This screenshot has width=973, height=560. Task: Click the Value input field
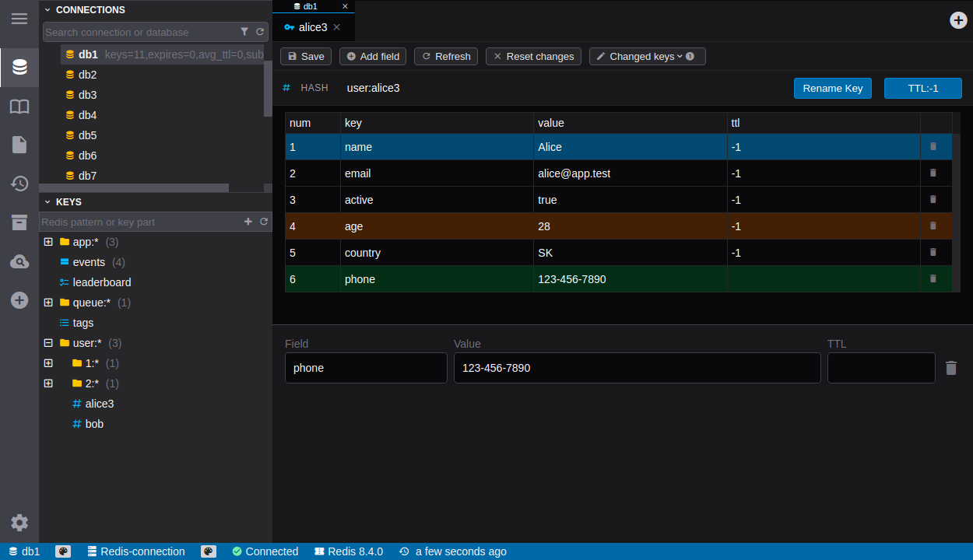click(x=636, y=368)
